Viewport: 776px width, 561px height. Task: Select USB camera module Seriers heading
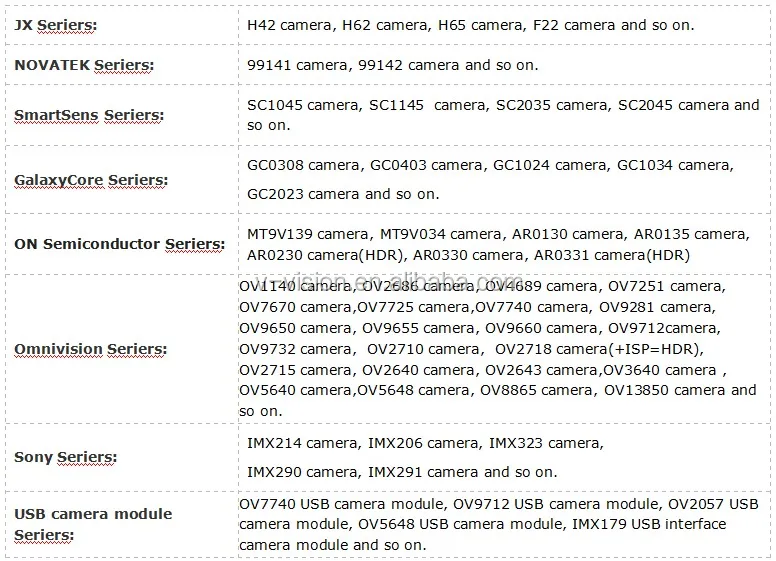pyautogui.click(x=93, y=524)
